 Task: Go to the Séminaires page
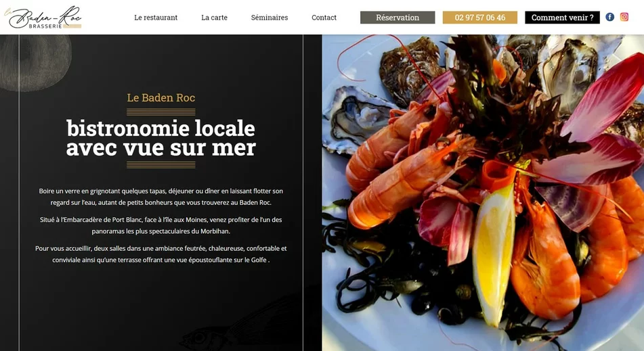pos(270,18)
